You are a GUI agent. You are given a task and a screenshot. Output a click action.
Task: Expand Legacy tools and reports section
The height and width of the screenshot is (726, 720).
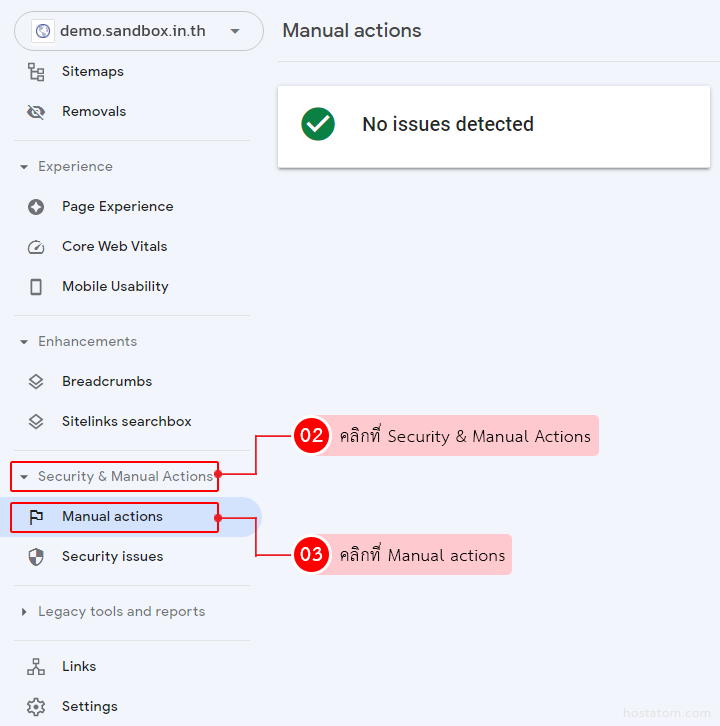pos(24,612)
